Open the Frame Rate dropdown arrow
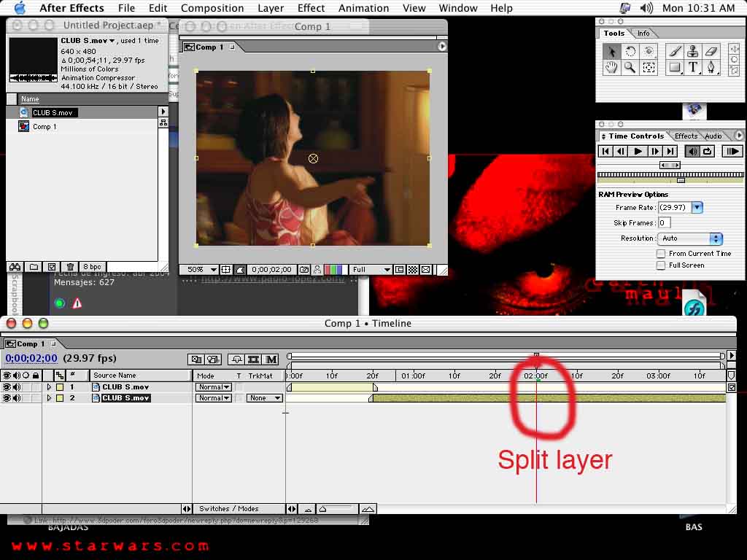This screenshot has height=560, width=747. 697,208
